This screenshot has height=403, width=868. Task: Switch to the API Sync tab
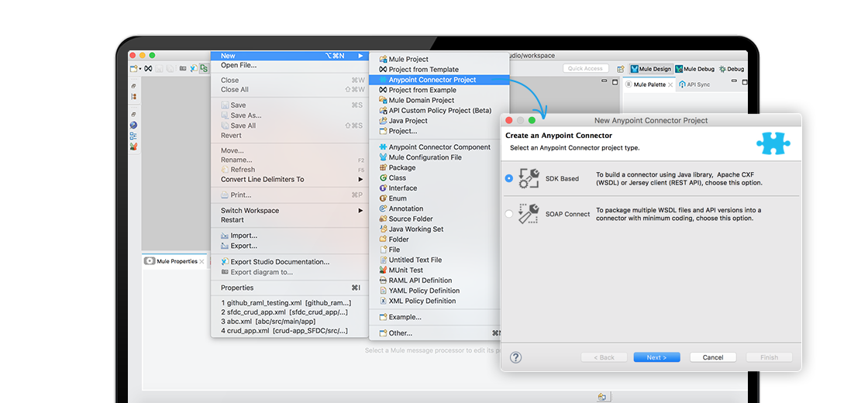tap(694, 84)
